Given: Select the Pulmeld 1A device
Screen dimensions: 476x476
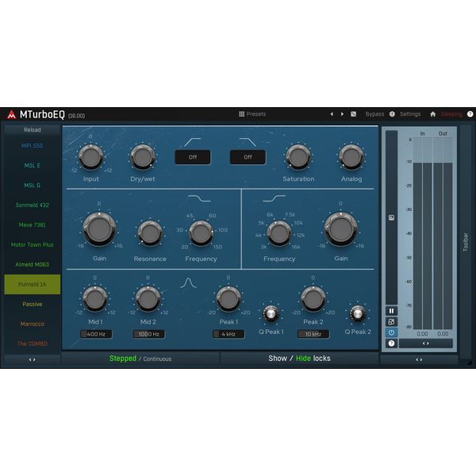Looking at the screenshot, I should pyautogui.click(x=33, y=285).
